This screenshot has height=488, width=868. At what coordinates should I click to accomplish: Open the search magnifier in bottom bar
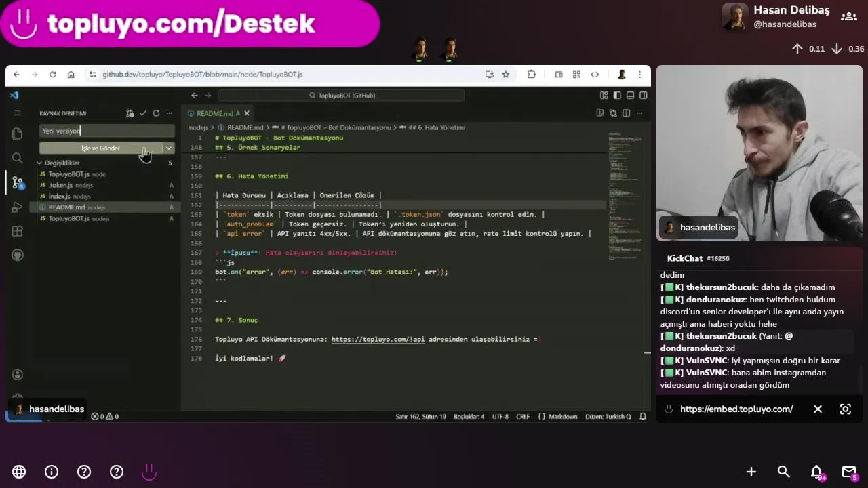pyautogui.click(x=783, y=472)
